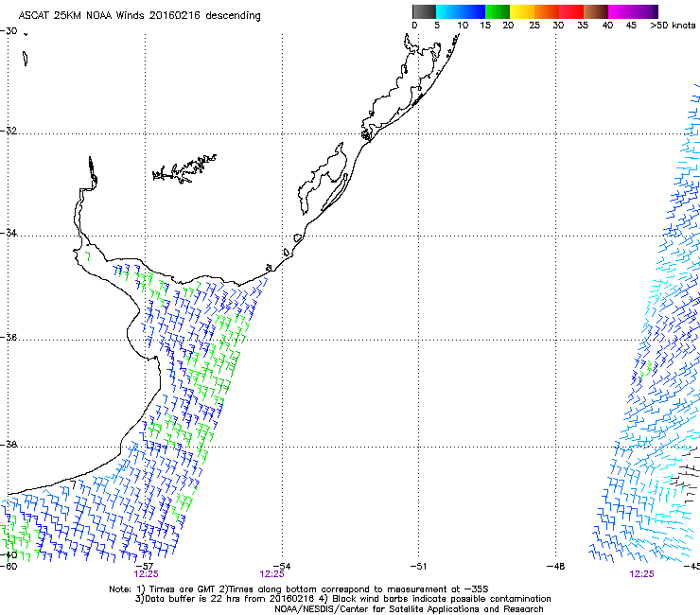700x615 pixels.
Task: Click the 12:25 time label near -45
Action: (x=641, y=574)
